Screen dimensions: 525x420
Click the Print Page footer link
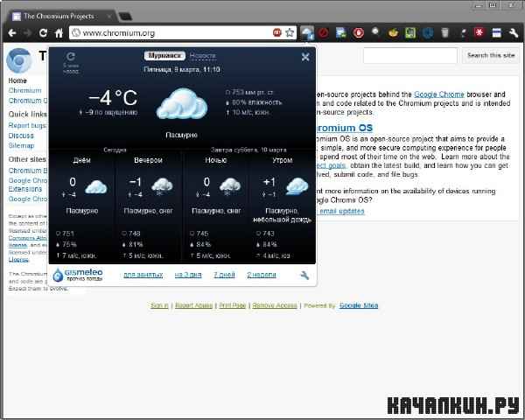[233, 305]
